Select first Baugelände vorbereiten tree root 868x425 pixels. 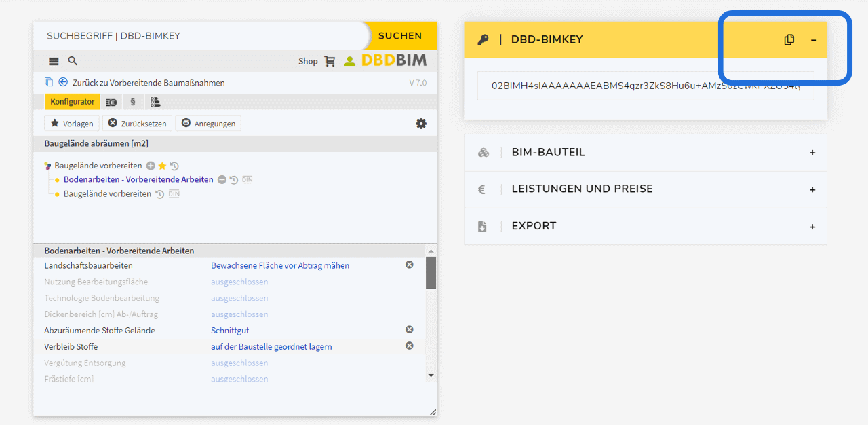[x=98, y=166]
